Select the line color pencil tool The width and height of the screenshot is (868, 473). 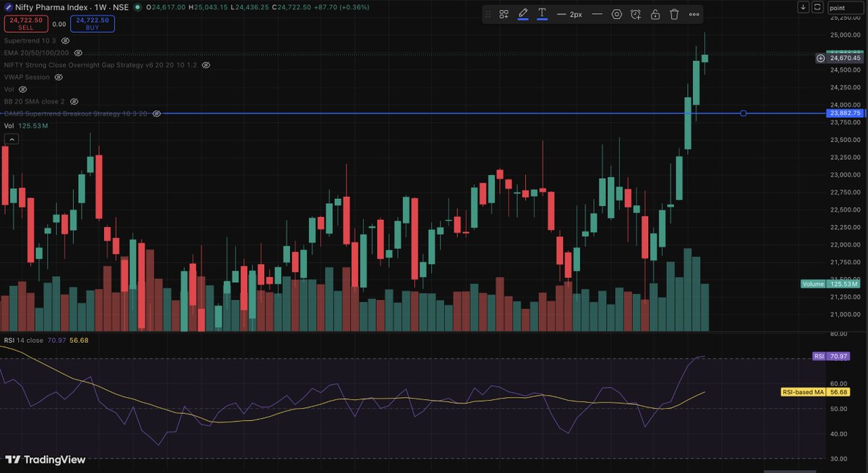(x=523, y=14)
